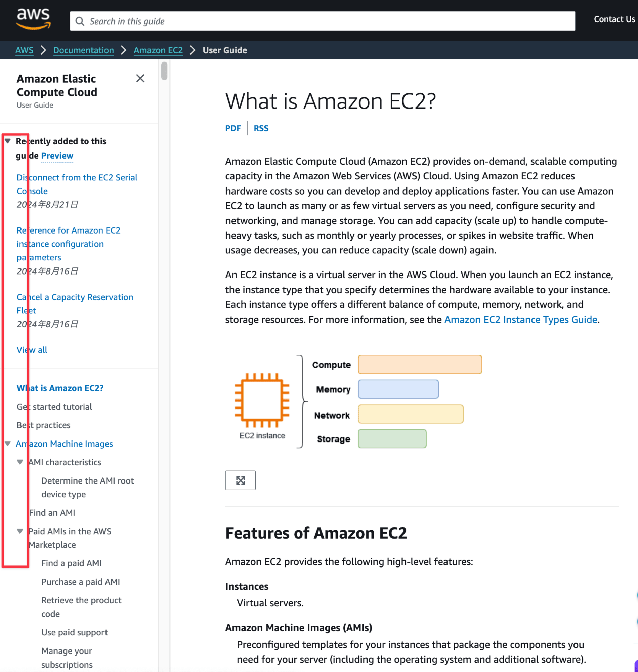Open Disconnect from the EC2 Serial Console
Viewport: 638px width, 672px height.
77,184
